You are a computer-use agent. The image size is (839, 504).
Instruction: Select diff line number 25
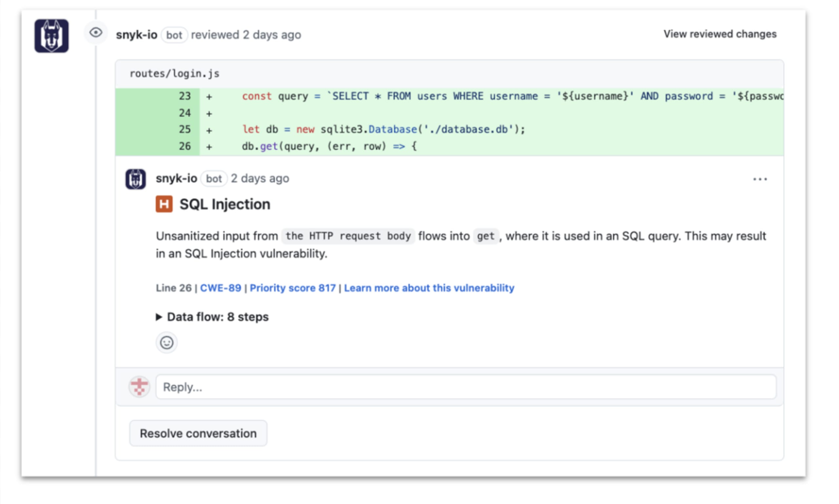pyautogui.click(x=185, y=129)
